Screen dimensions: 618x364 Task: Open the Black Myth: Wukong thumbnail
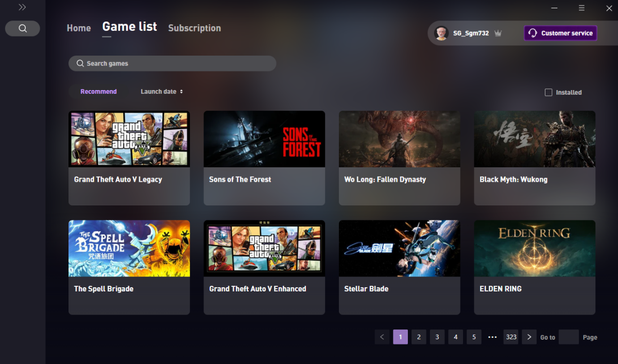click(x=535, y=139)
